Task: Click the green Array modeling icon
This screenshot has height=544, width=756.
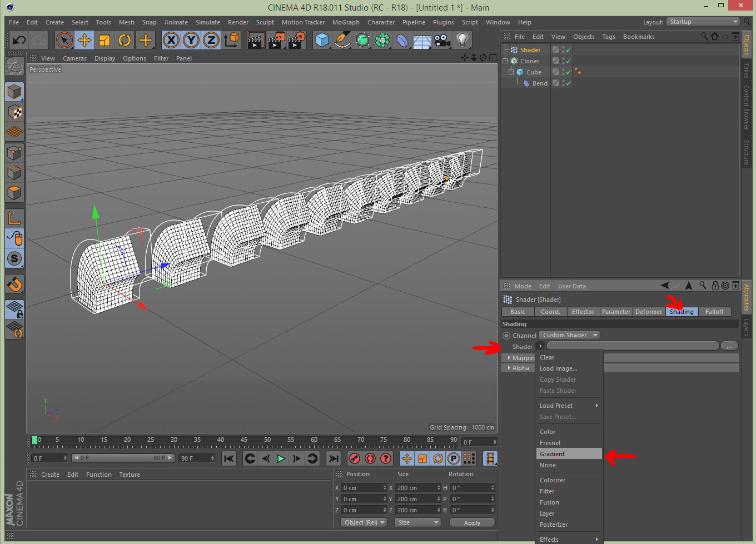Action: click(382, 40)
